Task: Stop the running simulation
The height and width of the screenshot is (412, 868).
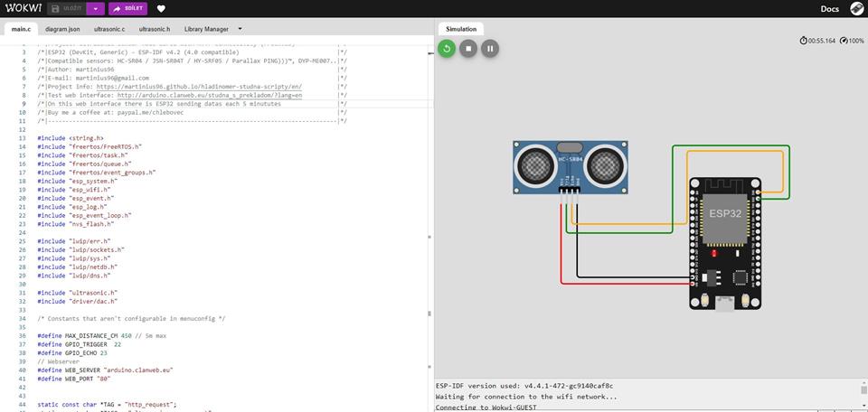Action: click(467, 49)
